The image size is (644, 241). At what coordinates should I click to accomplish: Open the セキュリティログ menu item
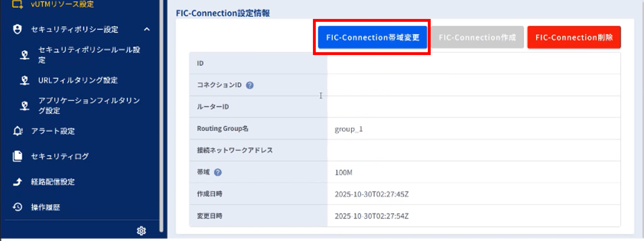(x=60, y=156)
